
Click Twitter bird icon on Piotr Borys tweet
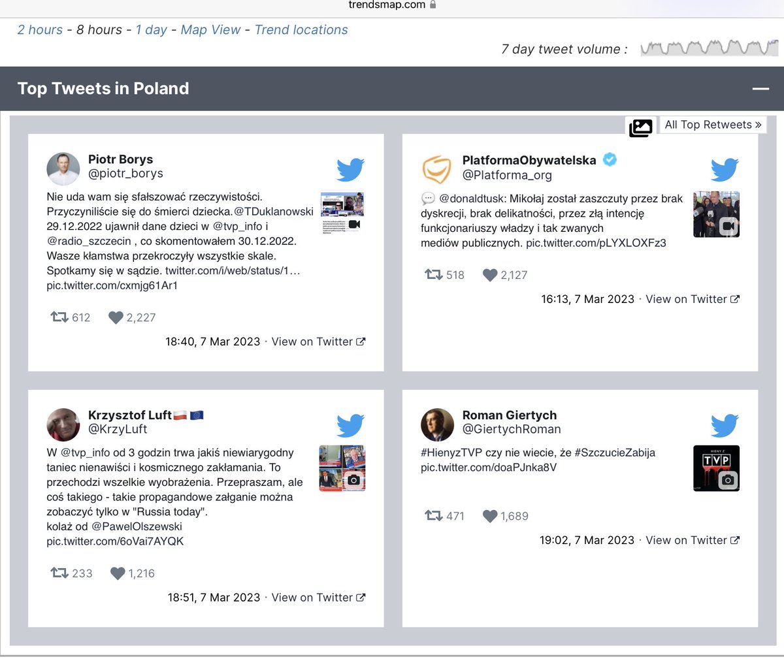tap(351, 170)
